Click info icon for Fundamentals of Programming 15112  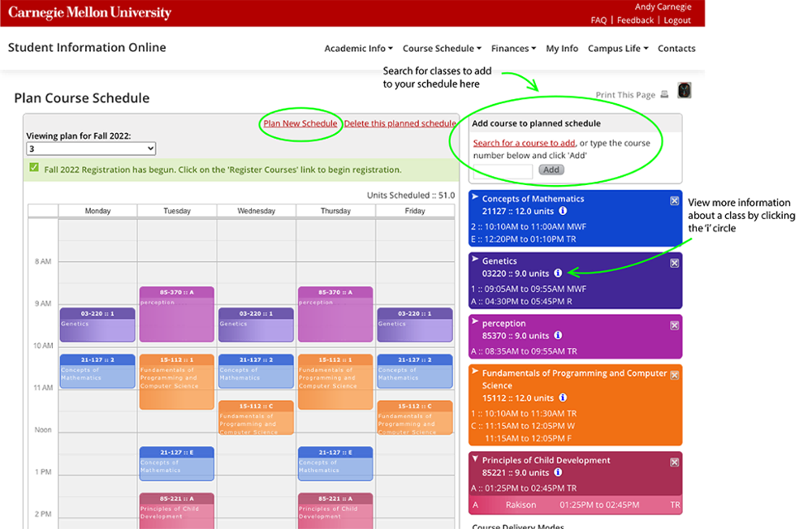click(563, 398)
